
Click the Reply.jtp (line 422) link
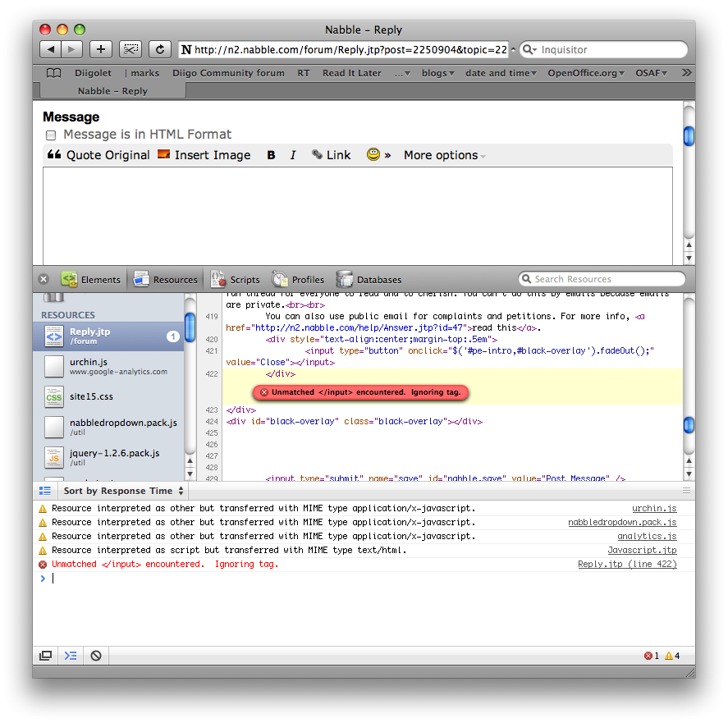point(627,565)
